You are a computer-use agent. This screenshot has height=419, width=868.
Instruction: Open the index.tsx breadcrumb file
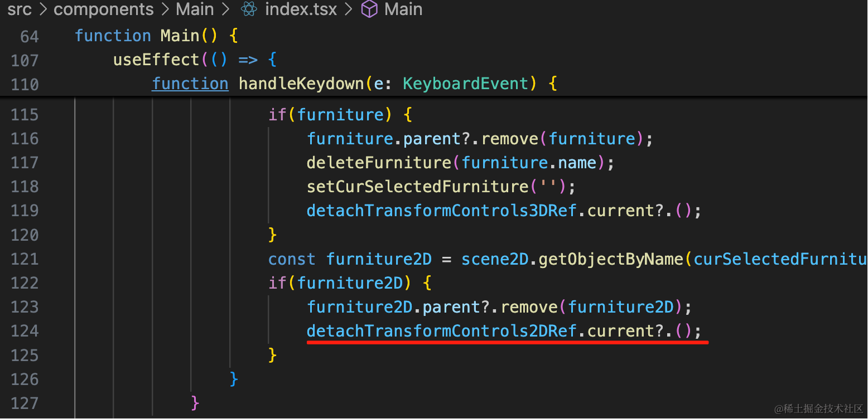click(x=301, y=9)
